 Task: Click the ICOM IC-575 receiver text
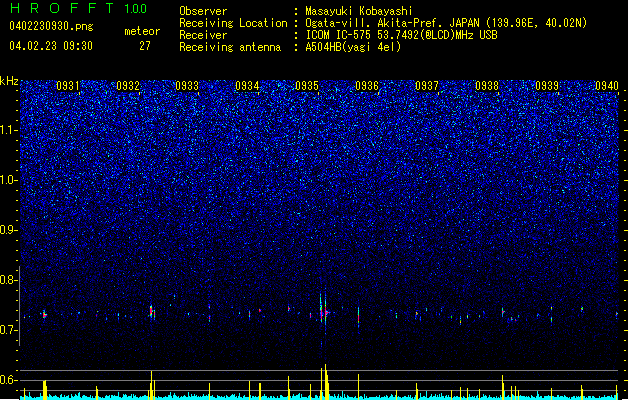click(401, 35)
